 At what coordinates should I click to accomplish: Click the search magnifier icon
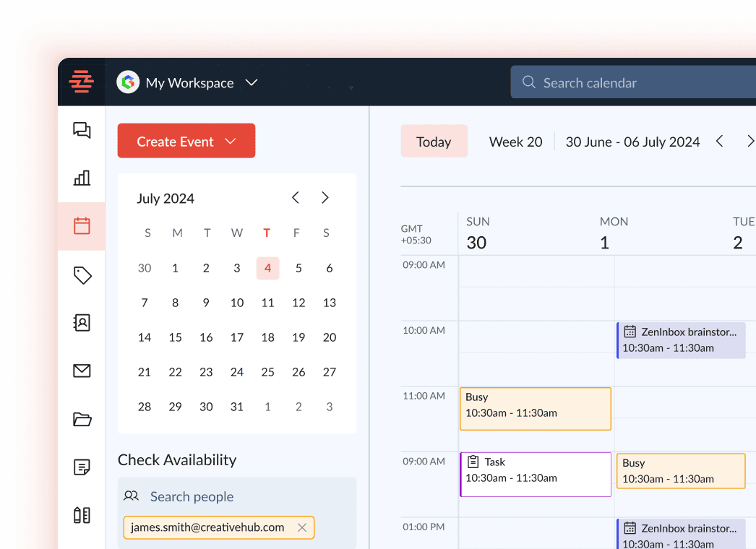tap(529, 82)
